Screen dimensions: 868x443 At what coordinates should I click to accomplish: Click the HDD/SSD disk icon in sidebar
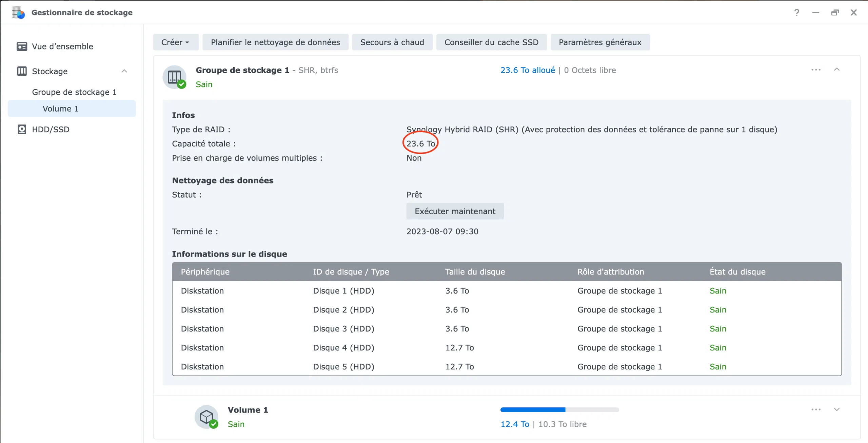coord(22,129)
